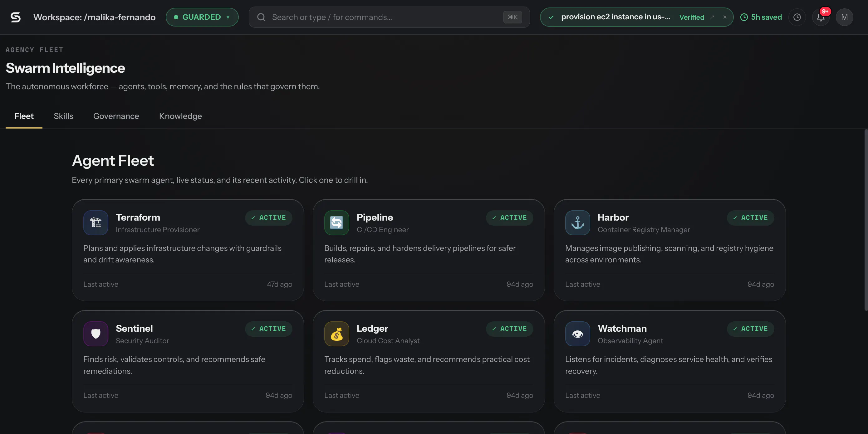Screen dimensions: 868x434
Task: Open the Governance tab
Action: (116, 116)
